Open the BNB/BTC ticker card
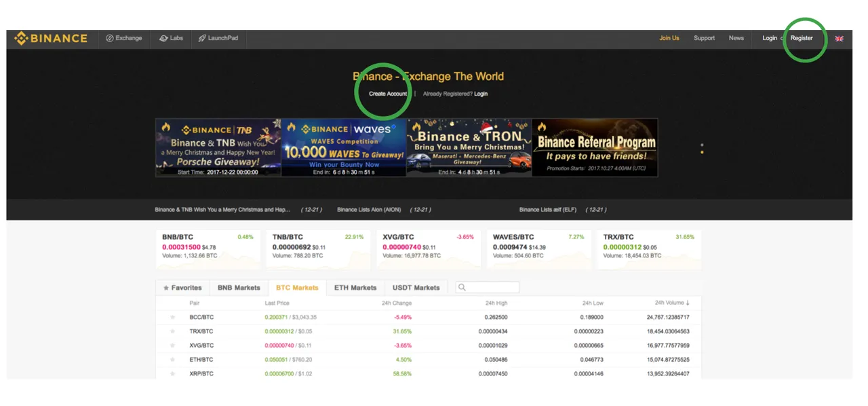868x406 pixels. 208,249
